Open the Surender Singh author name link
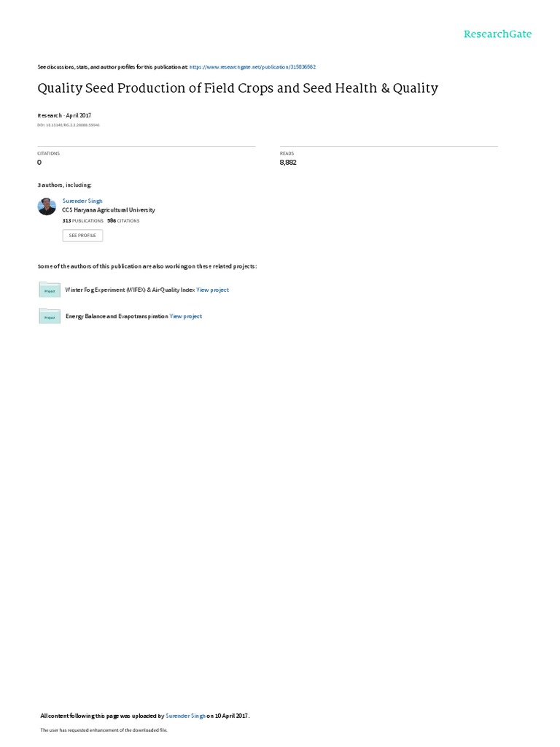Viewport: 560px width, 747px height. [82, 201]
